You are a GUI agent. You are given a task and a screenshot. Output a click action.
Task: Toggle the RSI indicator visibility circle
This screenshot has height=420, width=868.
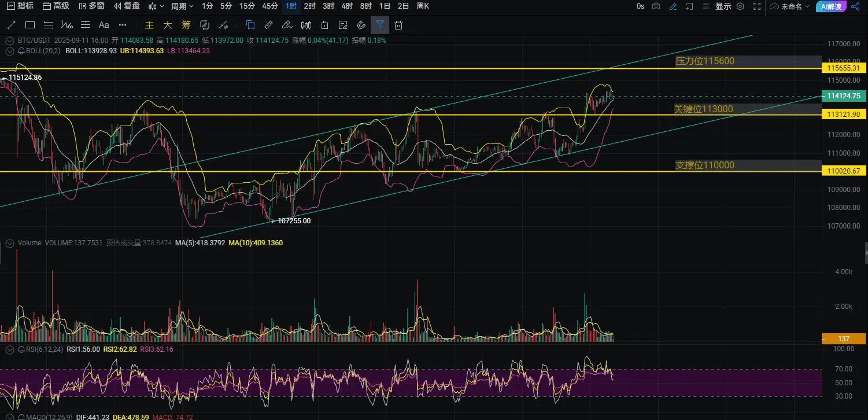pyautogui.click(x=9, y=349)
